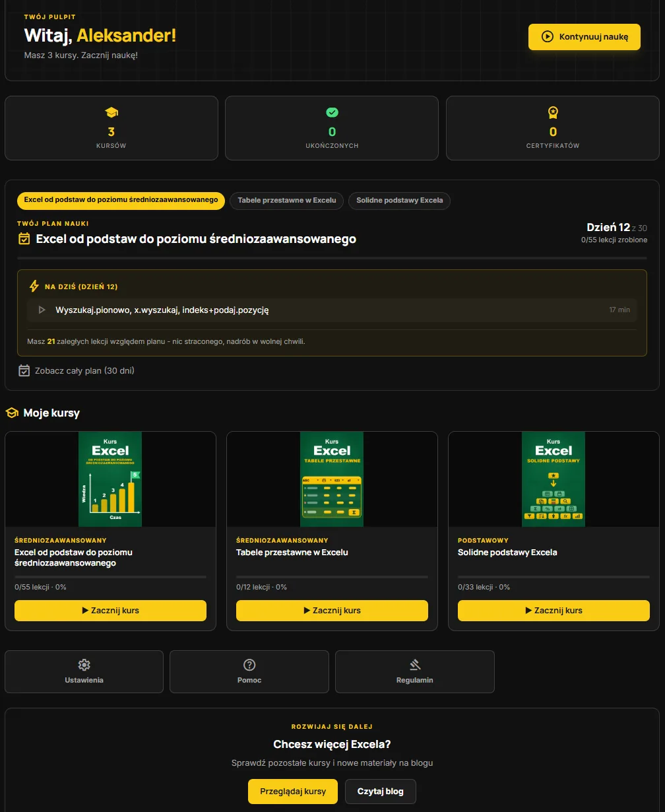
Task: Click the lightning bolt icon near Na dziś
Action: (x=34, y=287)
